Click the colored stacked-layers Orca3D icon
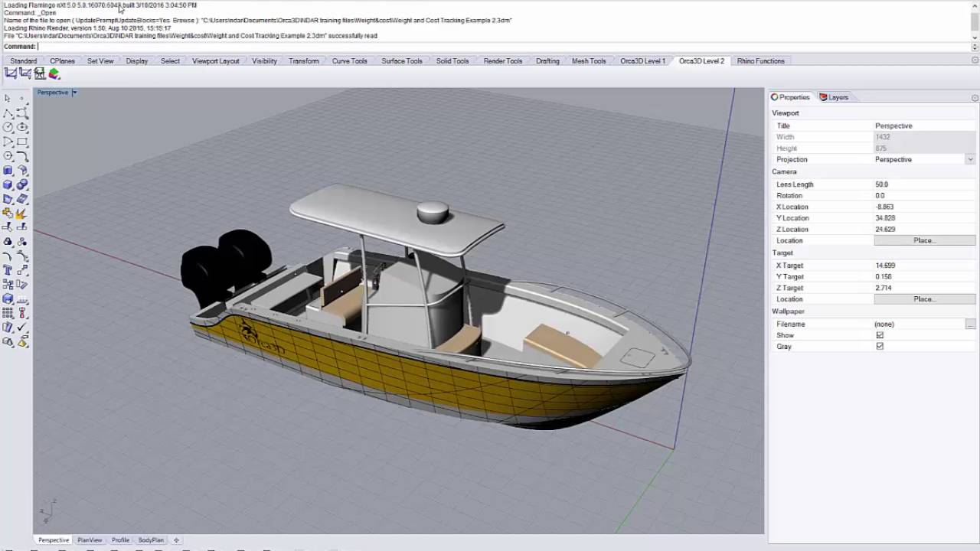The image size is (980, 551). pos(54,73)
